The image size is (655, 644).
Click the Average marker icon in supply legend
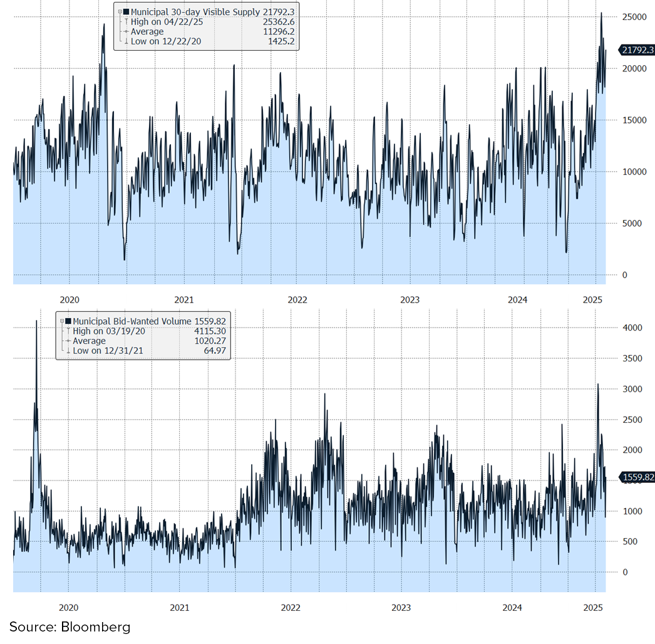[x=126, y=31]
